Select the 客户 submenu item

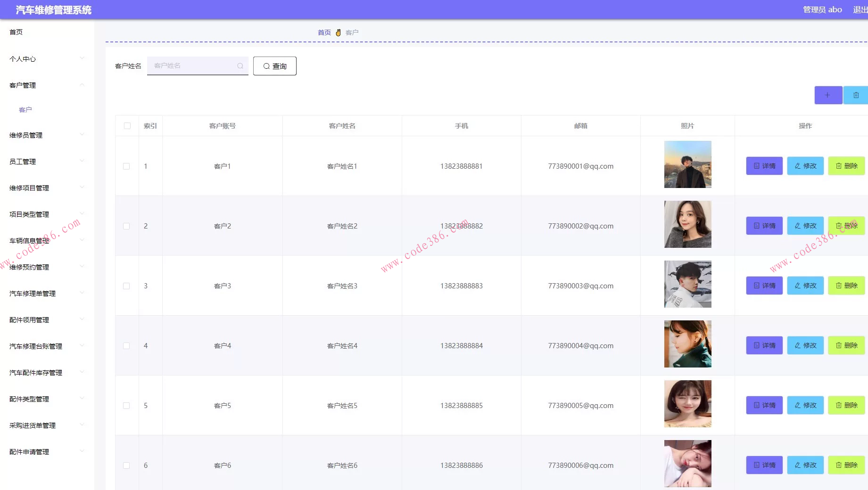pos(25,110)
